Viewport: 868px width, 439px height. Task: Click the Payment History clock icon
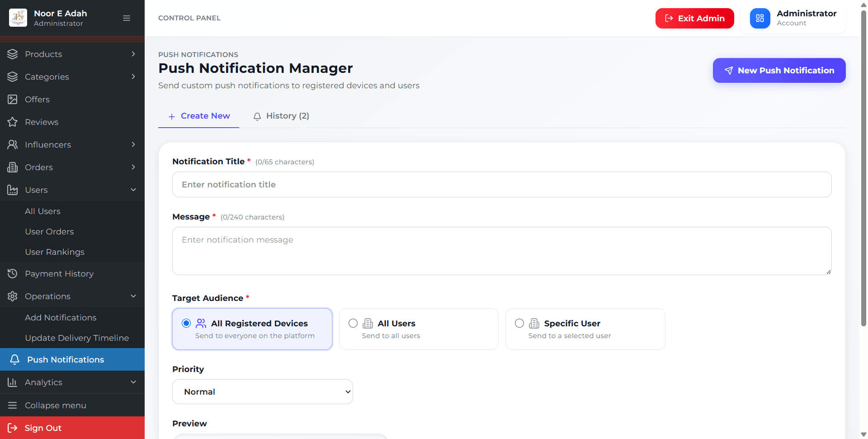[x=13, y=273]
